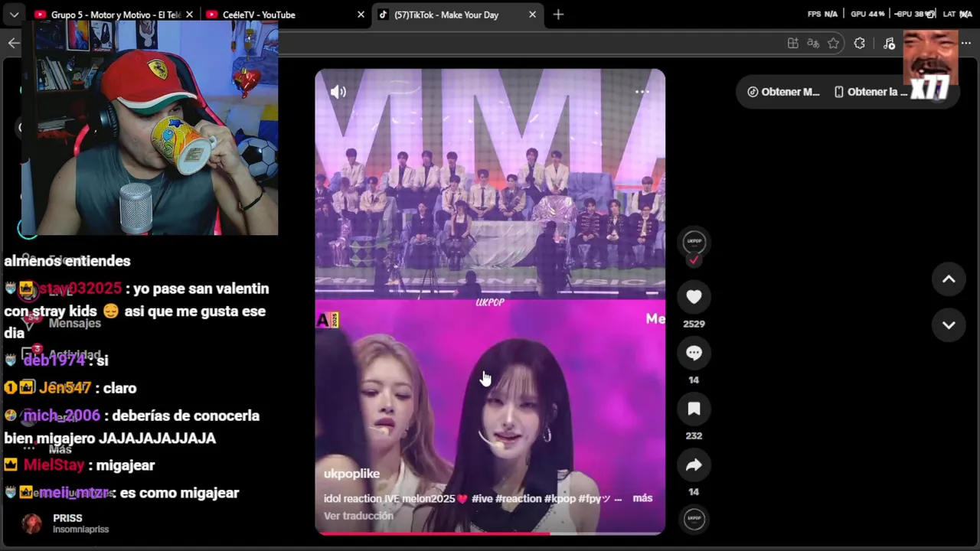This screenshot has height=551, width=980.
Task: Click Ver traducción under the caption
Action: pyautogui.click(x=358, y=516)
